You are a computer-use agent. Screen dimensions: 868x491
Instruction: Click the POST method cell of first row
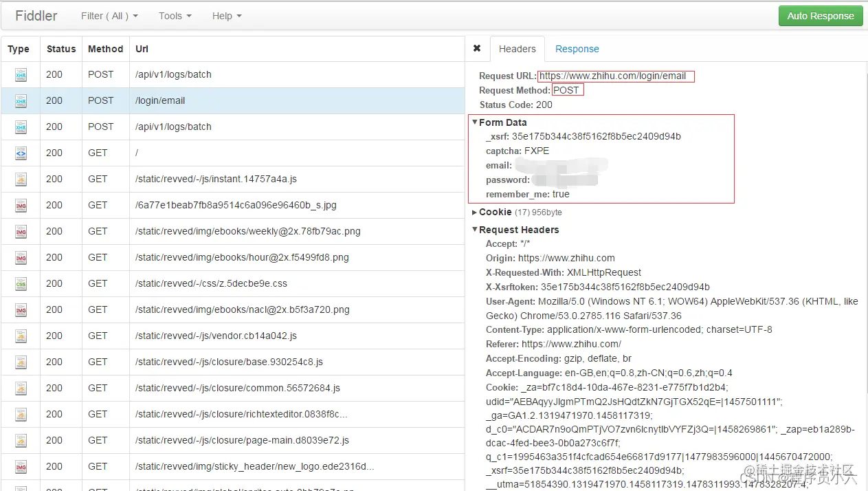point(101,75)
